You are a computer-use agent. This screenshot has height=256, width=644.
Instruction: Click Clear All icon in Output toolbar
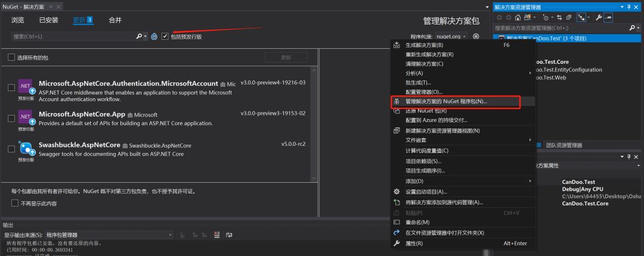[x=217, y=235]
